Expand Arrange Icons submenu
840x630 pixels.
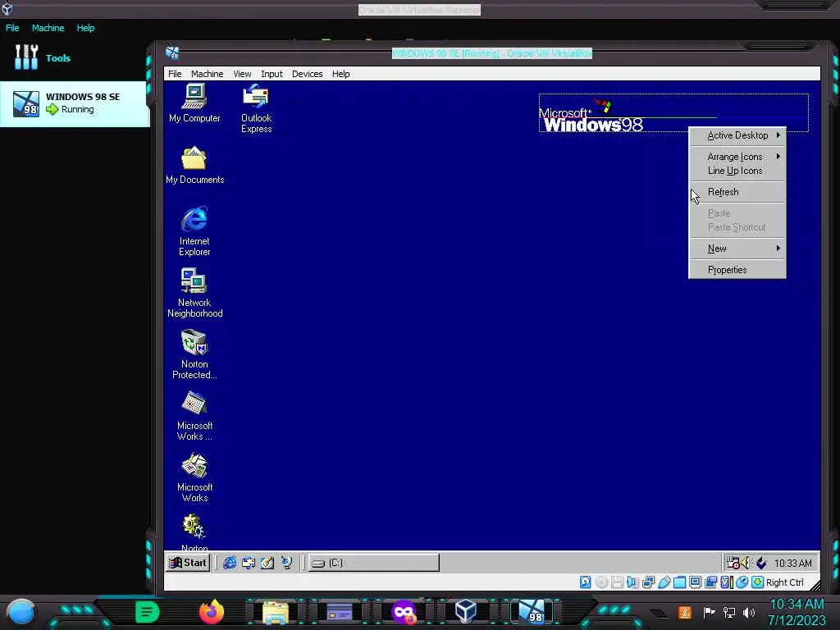pos(737,157)
